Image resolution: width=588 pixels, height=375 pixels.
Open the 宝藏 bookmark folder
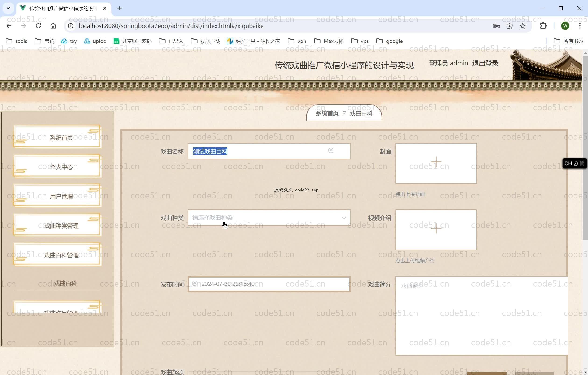pos(44,41)
